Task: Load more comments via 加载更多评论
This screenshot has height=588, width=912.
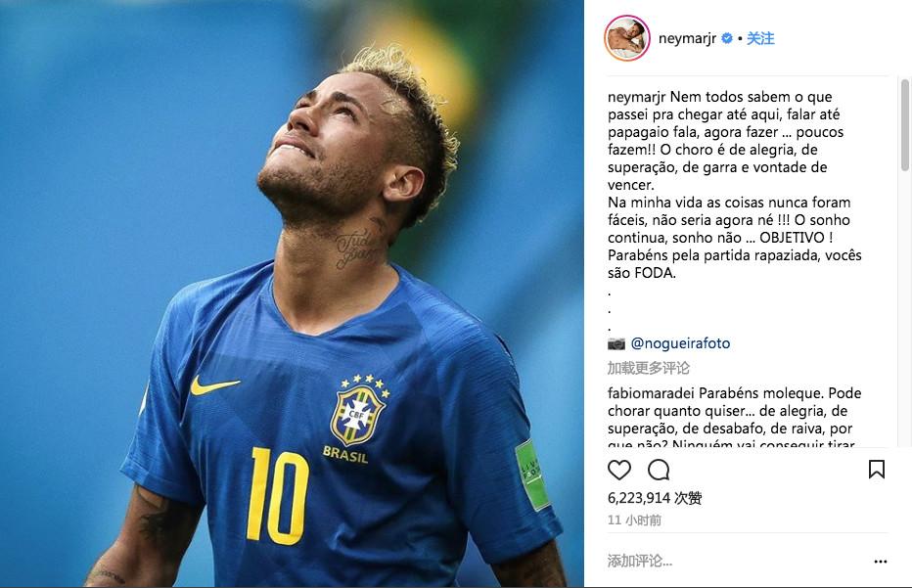Action: pyautogui.click(x=649, y=368)
